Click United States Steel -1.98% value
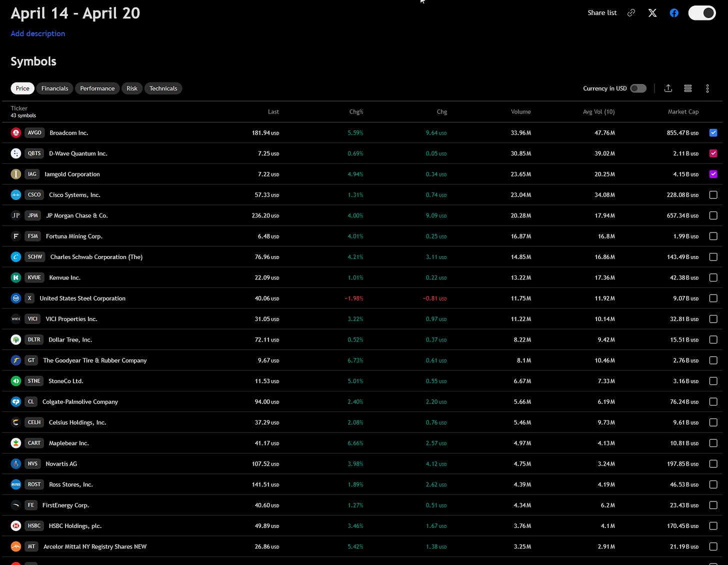The width and height of the screenshot is (728, 565). click(353, 298)
